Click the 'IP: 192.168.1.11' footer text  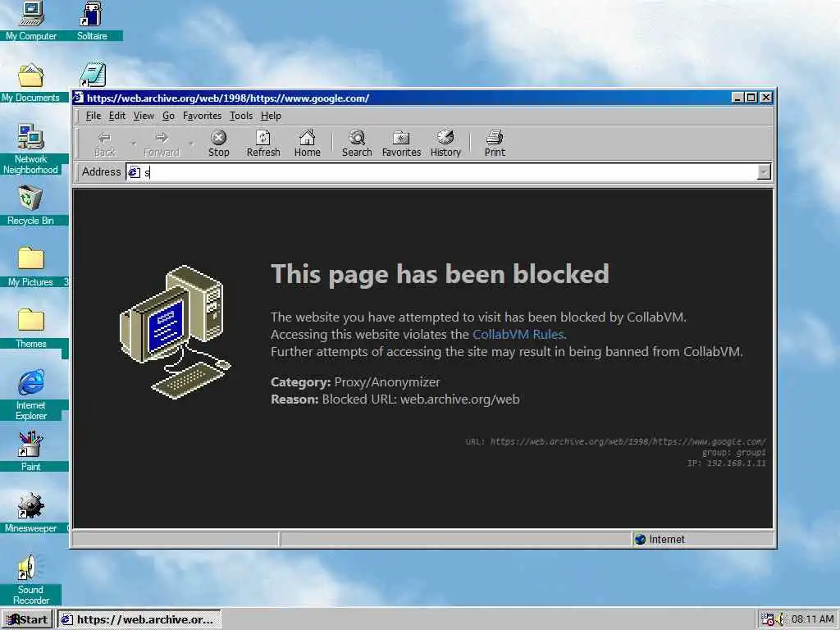(x=727, y=463)
